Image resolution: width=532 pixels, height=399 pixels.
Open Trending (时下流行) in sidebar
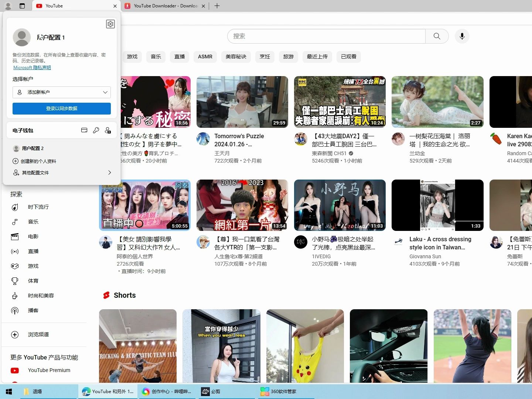(x=38, y=207)
